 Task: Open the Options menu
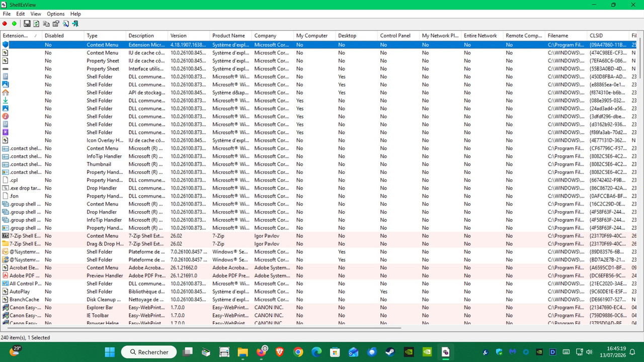[x=56, y=14]
